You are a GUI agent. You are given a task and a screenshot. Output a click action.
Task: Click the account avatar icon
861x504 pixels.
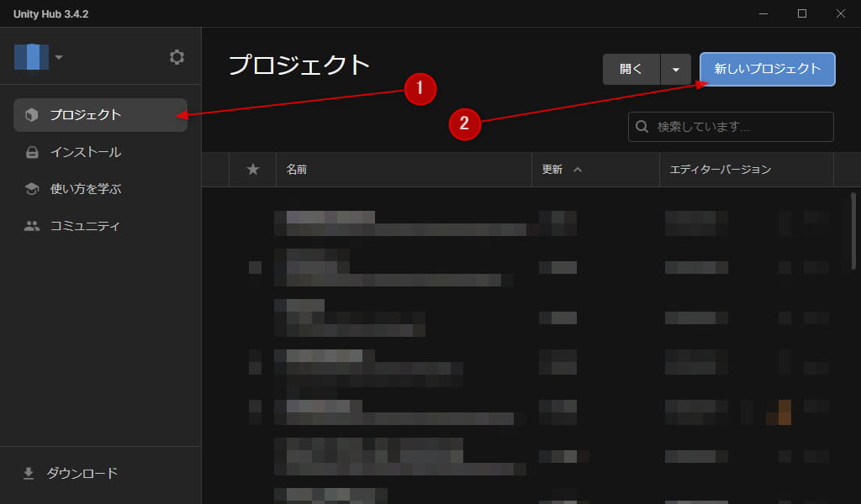[x=30, y=57]
